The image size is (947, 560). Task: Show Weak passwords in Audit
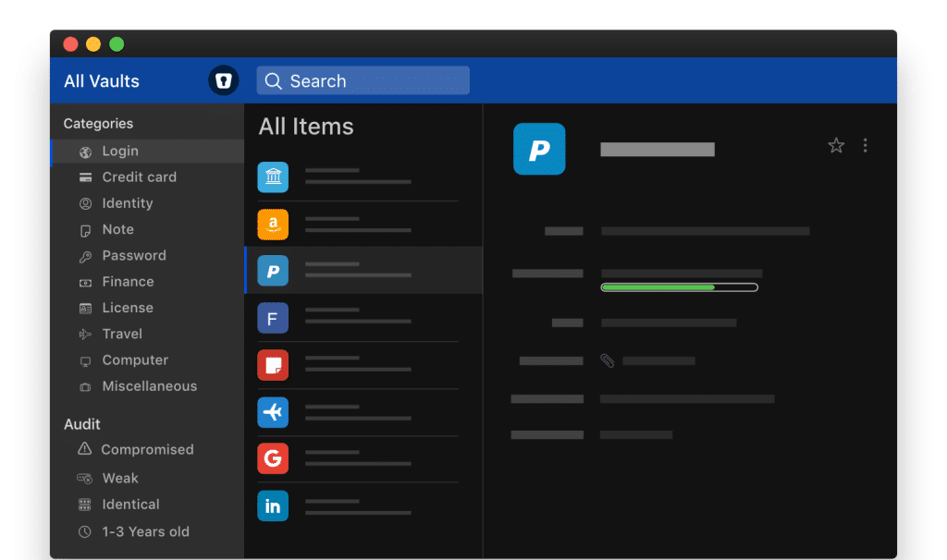[x=120, y=479]
